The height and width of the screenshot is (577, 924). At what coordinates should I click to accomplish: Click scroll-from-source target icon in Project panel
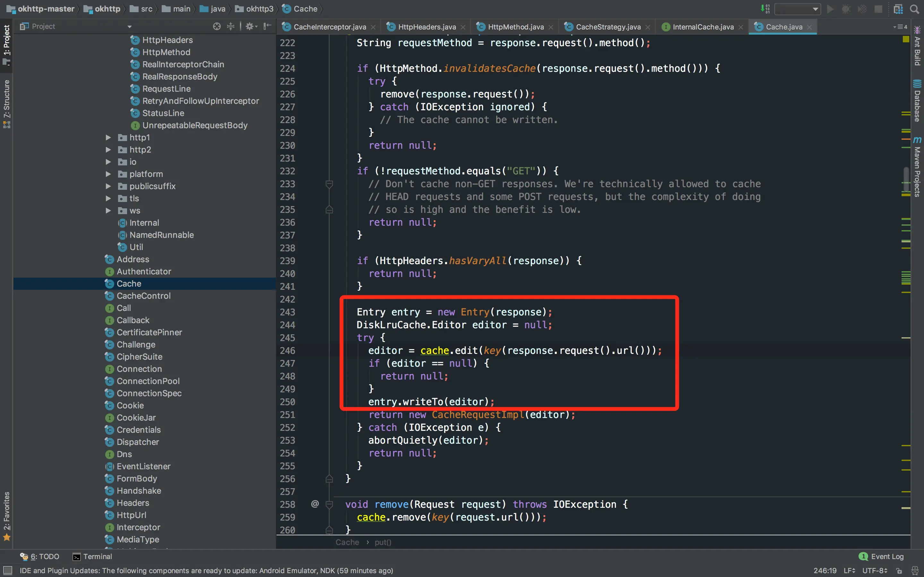pyautogui.click(x=217, y=26)
